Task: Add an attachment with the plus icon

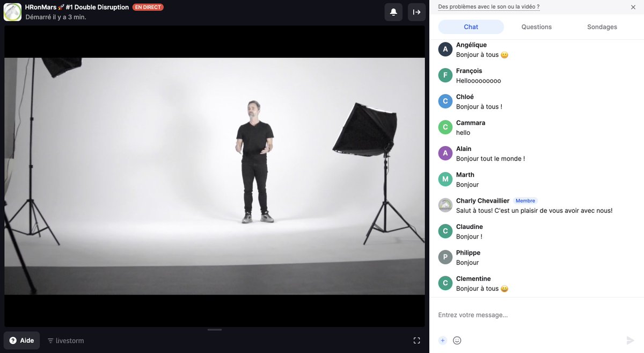Action: [x=442, y=340]
